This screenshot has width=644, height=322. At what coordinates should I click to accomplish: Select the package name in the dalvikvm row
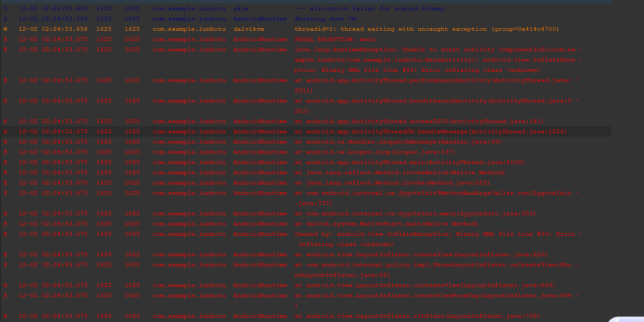pos(189,29)
